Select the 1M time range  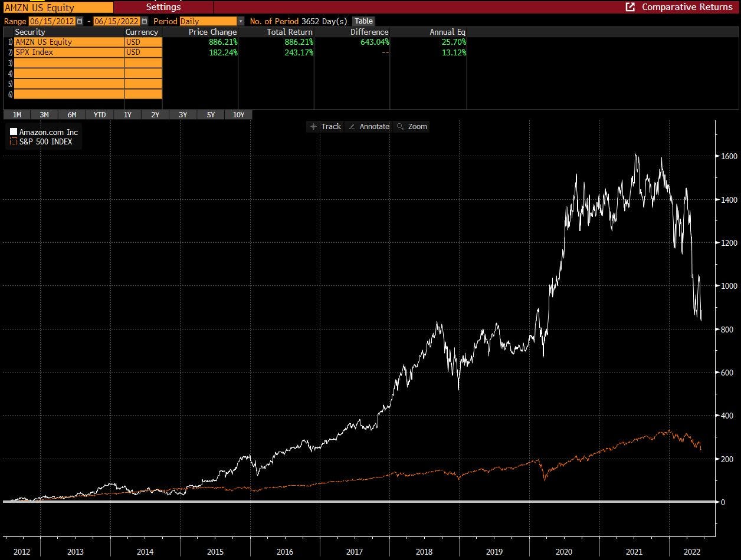[x=17, y=115]
